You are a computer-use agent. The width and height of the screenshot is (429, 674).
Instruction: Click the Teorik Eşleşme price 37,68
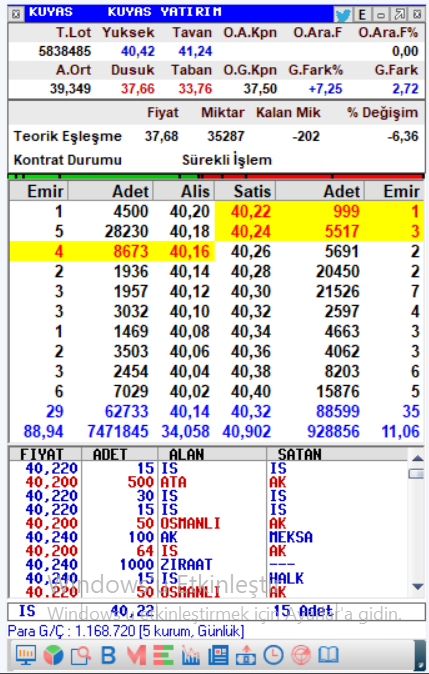click(161, 137)
